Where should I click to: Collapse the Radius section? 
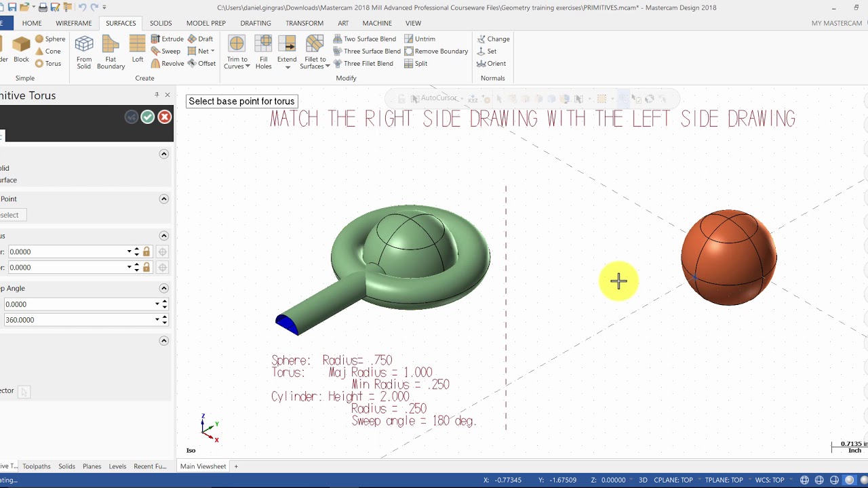163,235
